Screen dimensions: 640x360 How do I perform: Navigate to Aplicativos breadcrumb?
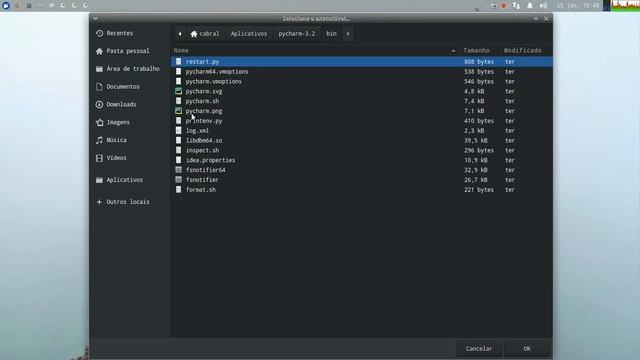pos(249,34)
